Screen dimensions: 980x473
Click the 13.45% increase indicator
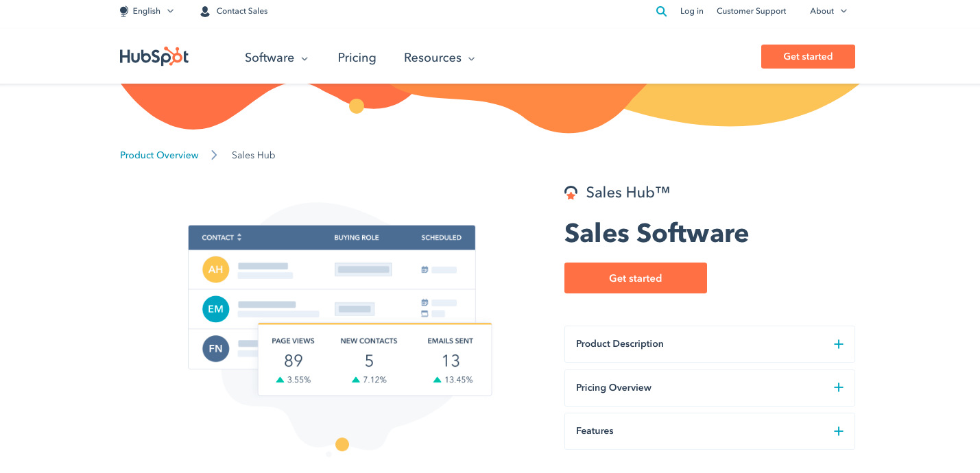453,380
